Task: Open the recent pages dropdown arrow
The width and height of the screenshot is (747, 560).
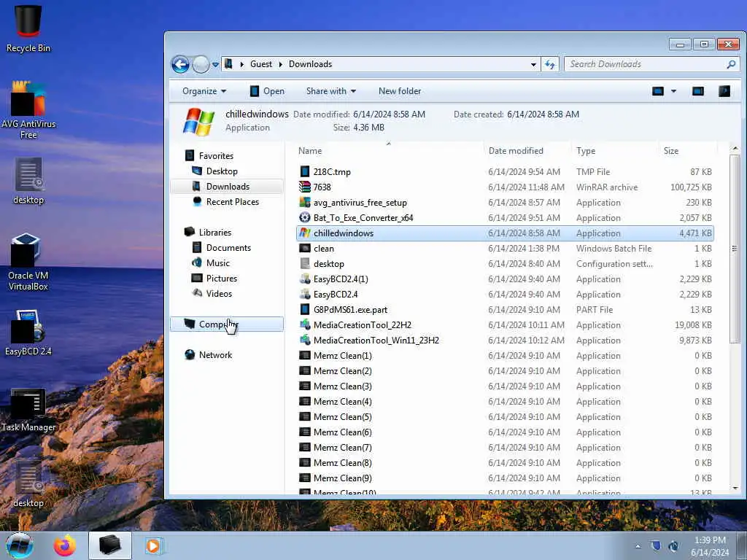Action: coord(215,64)
